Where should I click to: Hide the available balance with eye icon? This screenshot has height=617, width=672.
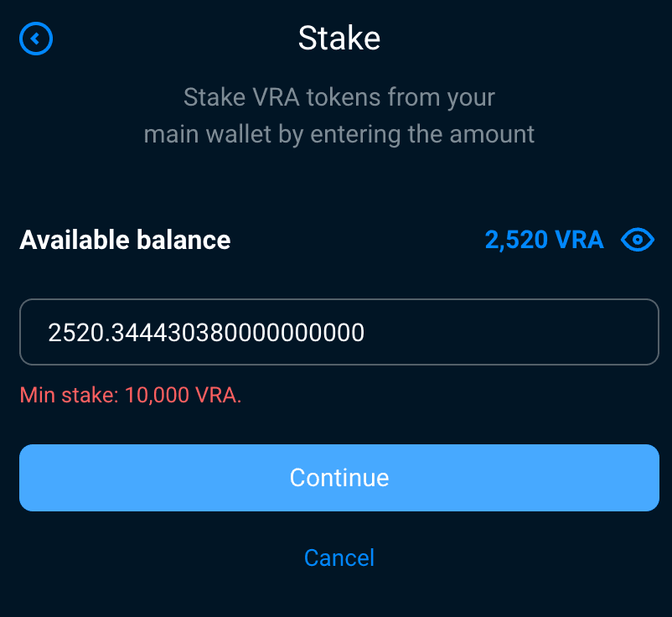(638, 240)
